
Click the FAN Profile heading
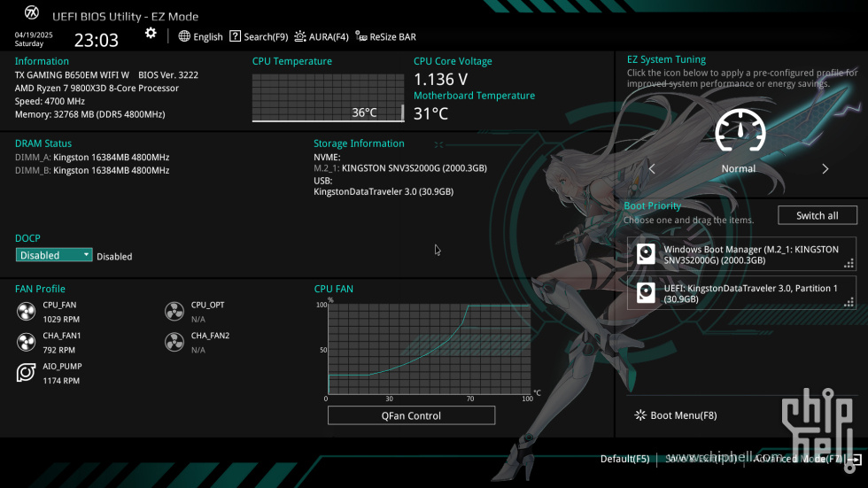[x=40, y=289]
